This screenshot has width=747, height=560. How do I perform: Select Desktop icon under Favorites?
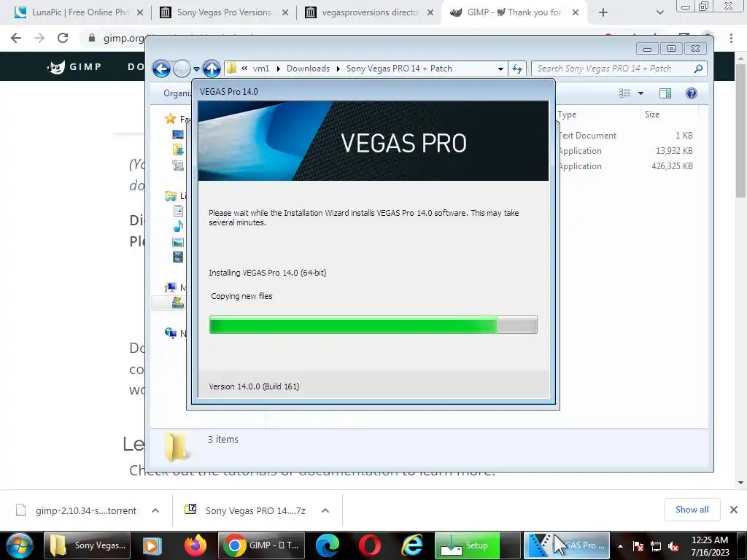[x=178, y=135]
